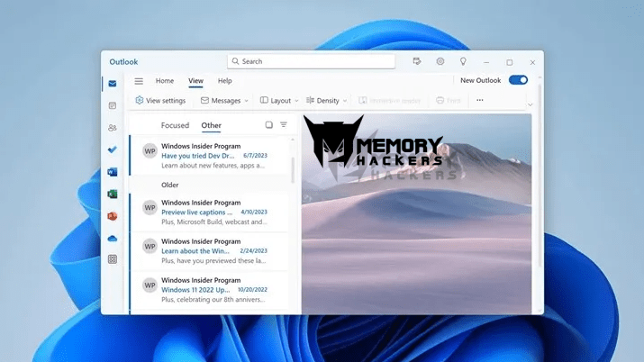Open Calendar in the left sidebar
The height and width of the screenshot is (362, 644).
point(112,106)
